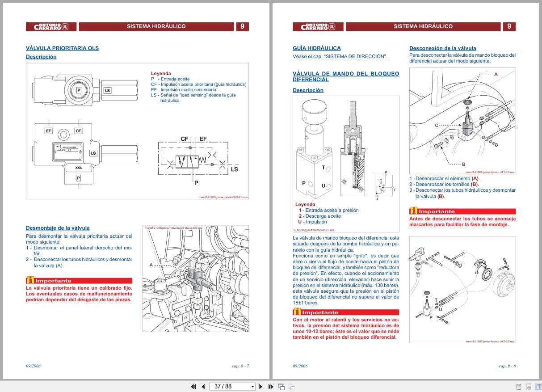The image size is (542, 392).
Task: Click '2 - Desenroscar los tornillos (B)' step
Action: click(444, 184)
